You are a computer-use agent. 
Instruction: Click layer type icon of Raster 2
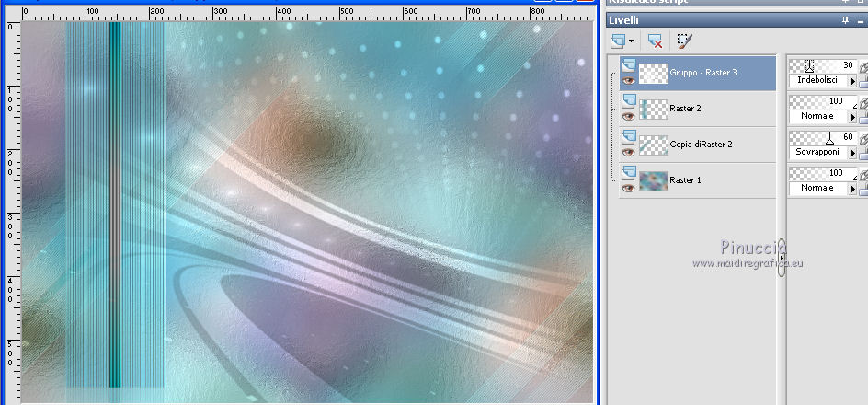[628, 102]
